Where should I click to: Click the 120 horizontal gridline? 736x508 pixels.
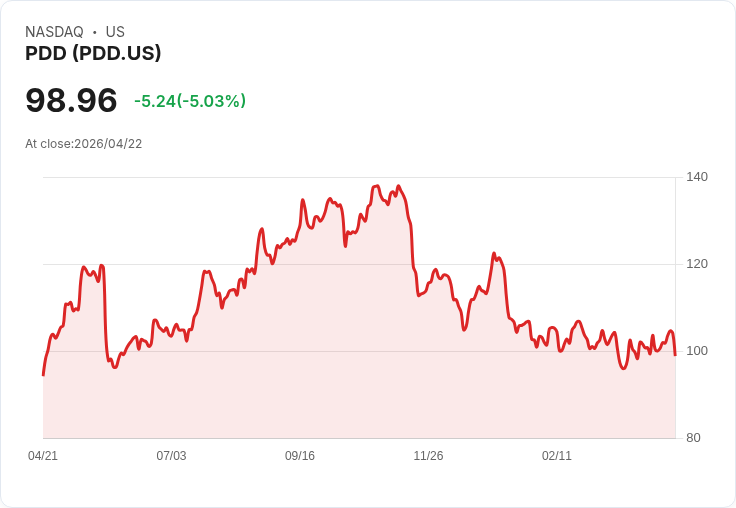[x=359, y=264]
